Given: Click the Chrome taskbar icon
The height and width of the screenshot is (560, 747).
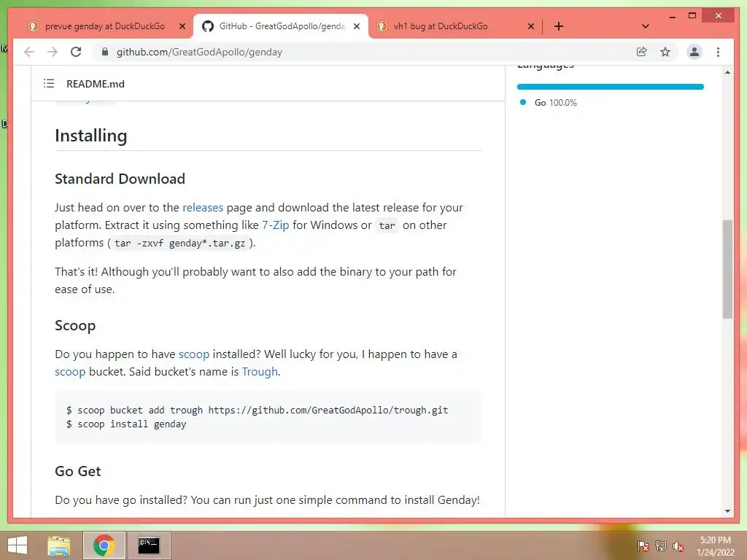Looking at the screenshot, I should [104, 545].
